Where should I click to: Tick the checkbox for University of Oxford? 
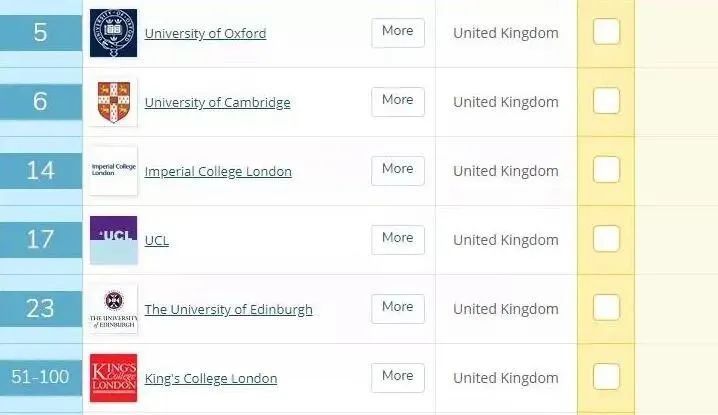click(x=606, y=32)
